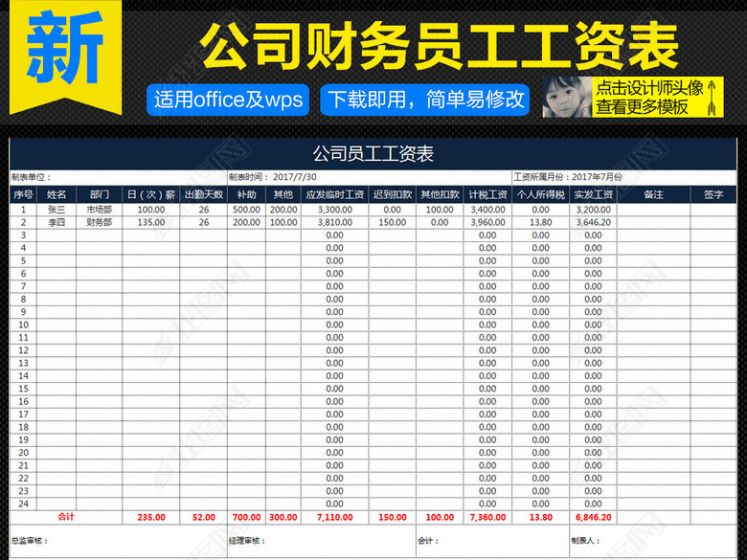Click the big yellow title '公司财务员工工资表'

coord(439,46)
